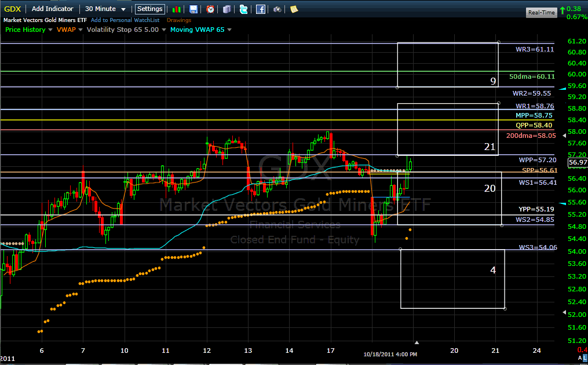Click the green up-arrow price change icon

coord(562,10)
